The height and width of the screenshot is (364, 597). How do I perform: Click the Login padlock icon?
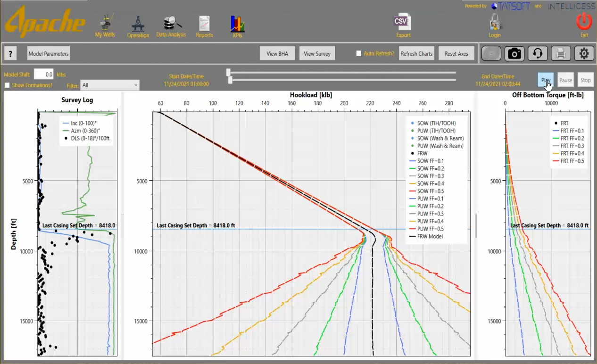495,23
